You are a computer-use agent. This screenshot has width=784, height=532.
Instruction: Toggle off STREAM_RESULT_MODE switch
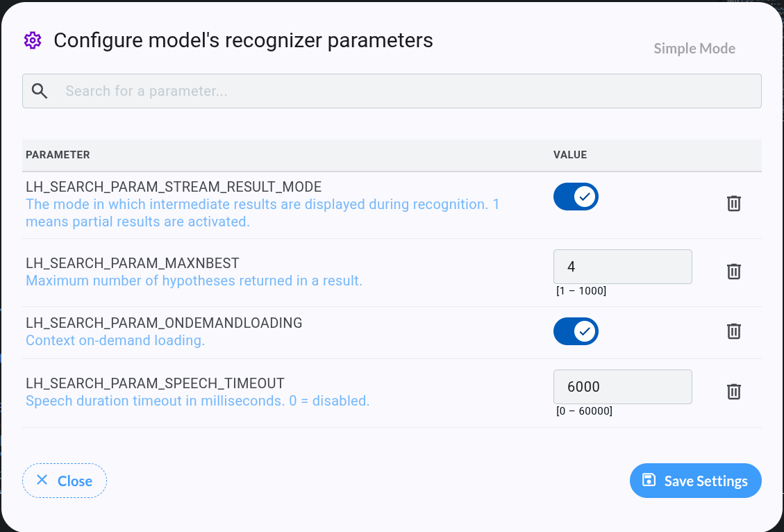click(x=576, y=197)
